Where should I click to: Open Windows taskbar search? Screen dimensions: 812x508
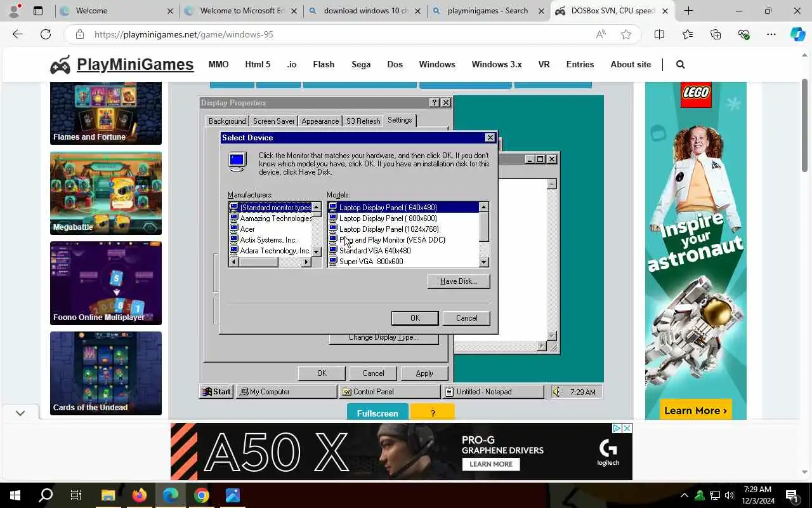(46, 495)
